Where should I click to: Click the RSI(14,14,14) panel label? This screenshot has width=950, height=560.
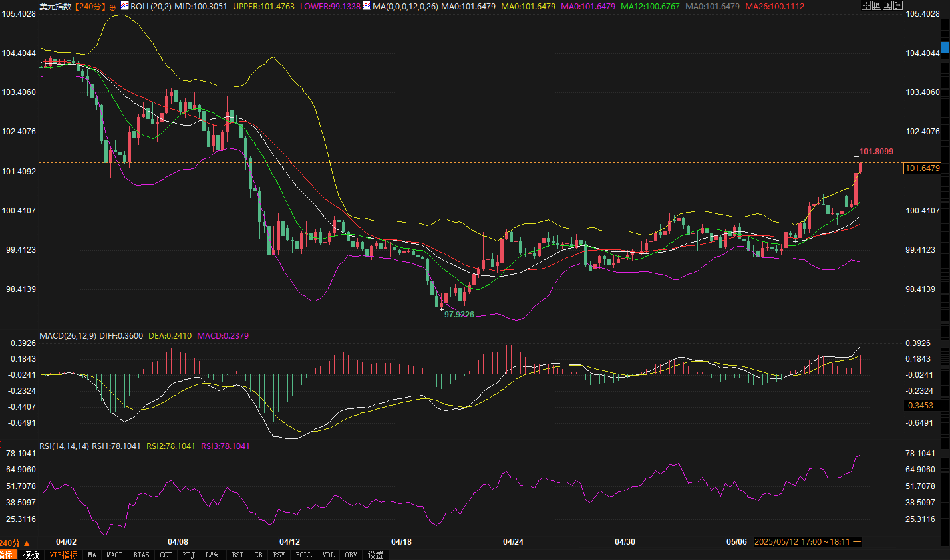click(x=65, y=446)
